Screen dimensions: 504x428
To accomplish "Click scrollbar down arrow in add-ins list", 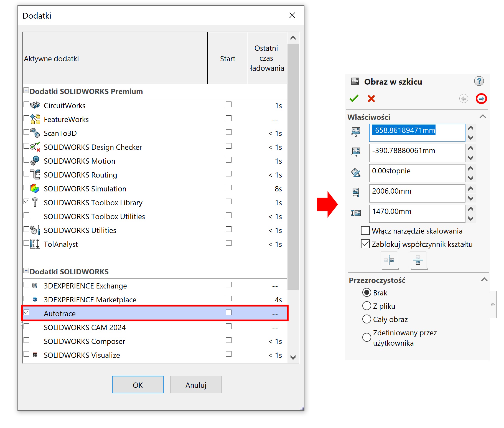I will [x=293, y=357].
